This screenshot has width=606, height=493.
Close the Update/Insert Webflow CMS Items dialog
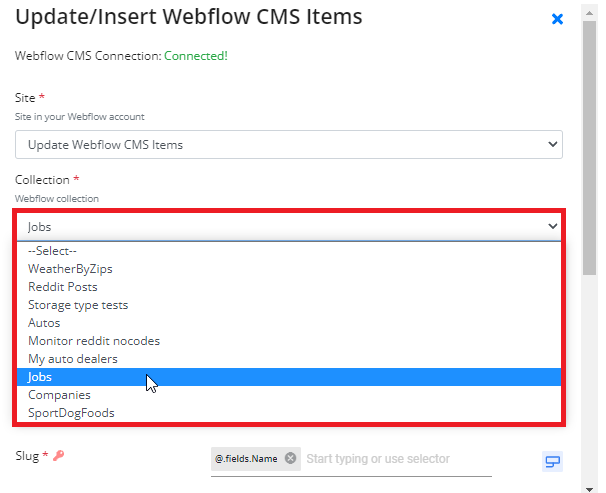(557, 19)
